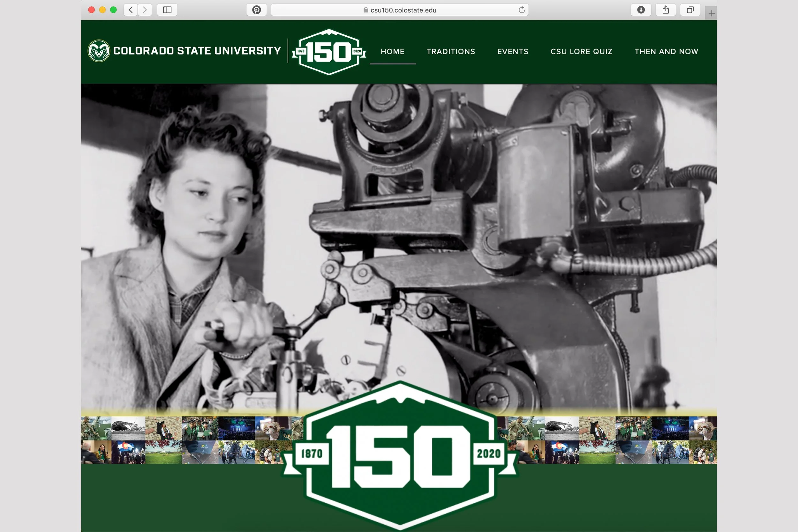
Task: Reload the page with the refresh icon
Action: point(522,10)
